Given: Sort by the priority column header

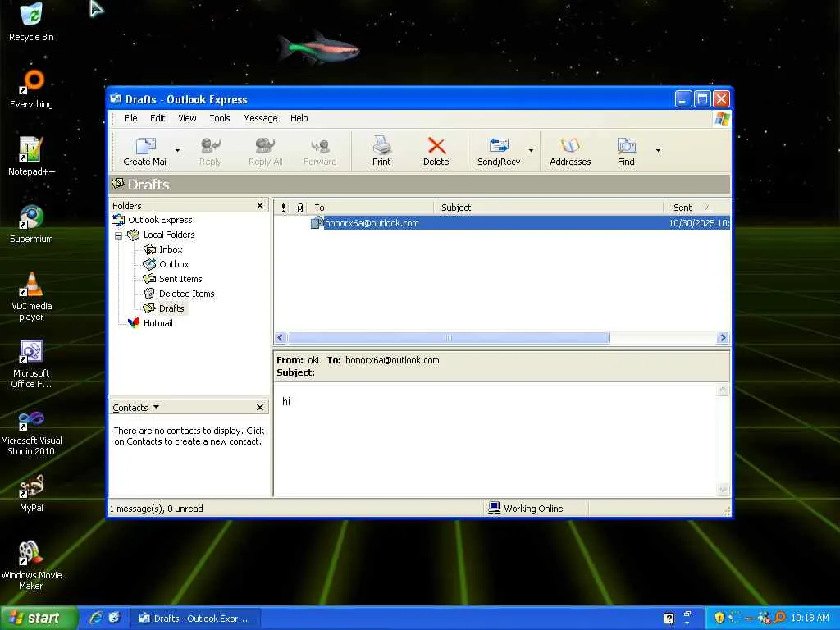Looking at the screenshot, I should (x=283, y=208).
